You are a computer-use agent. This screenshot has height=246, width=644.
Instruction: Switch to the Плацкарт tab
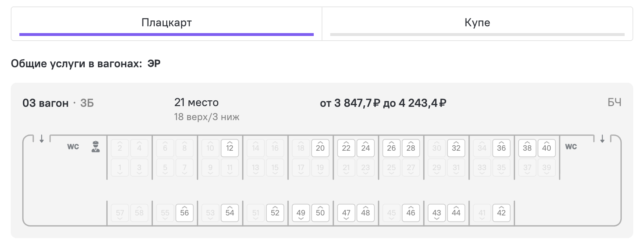coord(167,23)
